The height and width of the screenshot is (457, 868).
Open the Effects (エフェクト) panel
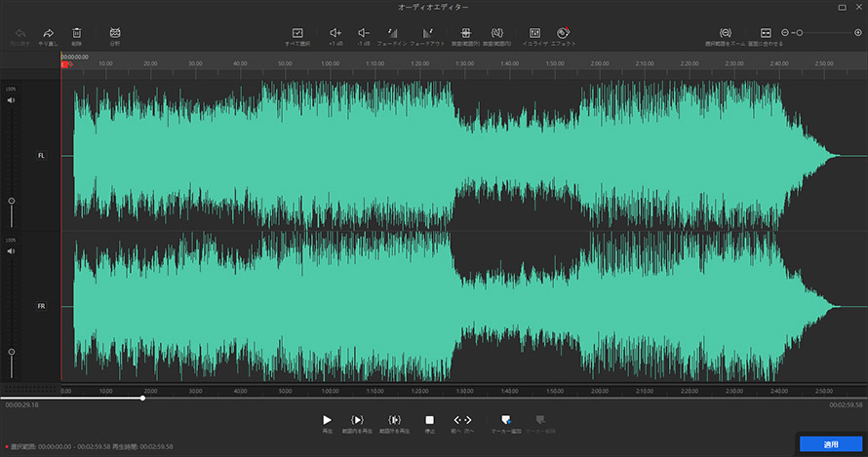tap(563, 33)
